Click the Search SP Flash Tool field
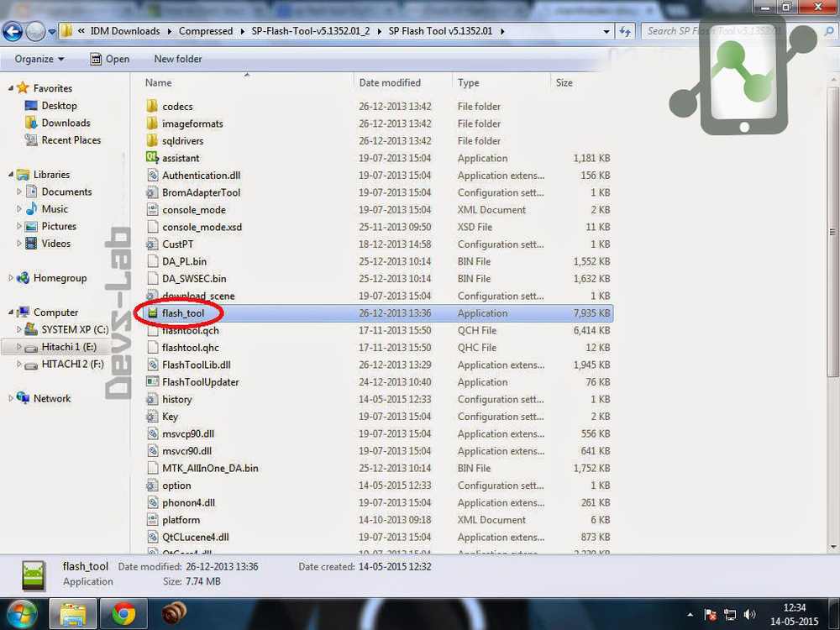Image resolution: width=840 pixels, height=630 pixels. (x=738, y=31)
